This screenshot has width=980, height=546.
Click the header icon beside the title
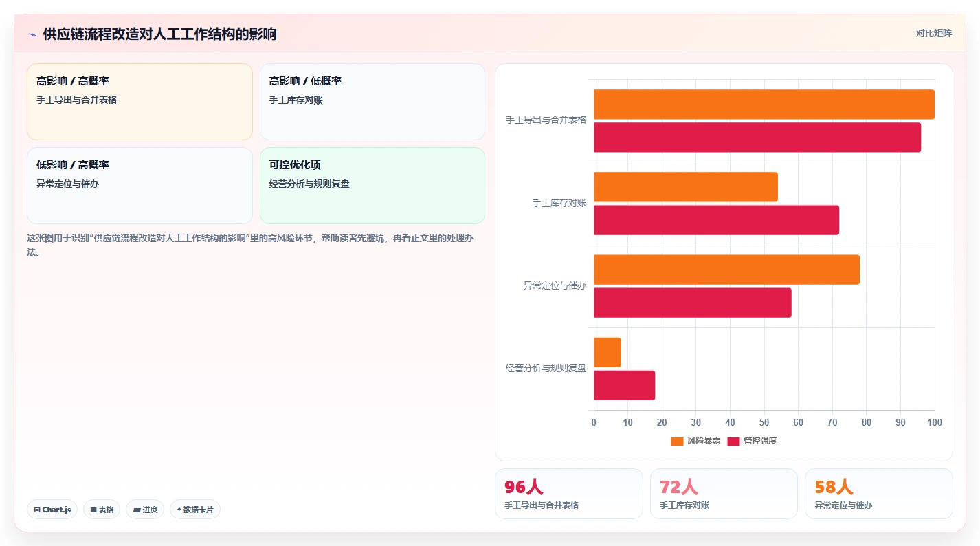click(32, 34)
